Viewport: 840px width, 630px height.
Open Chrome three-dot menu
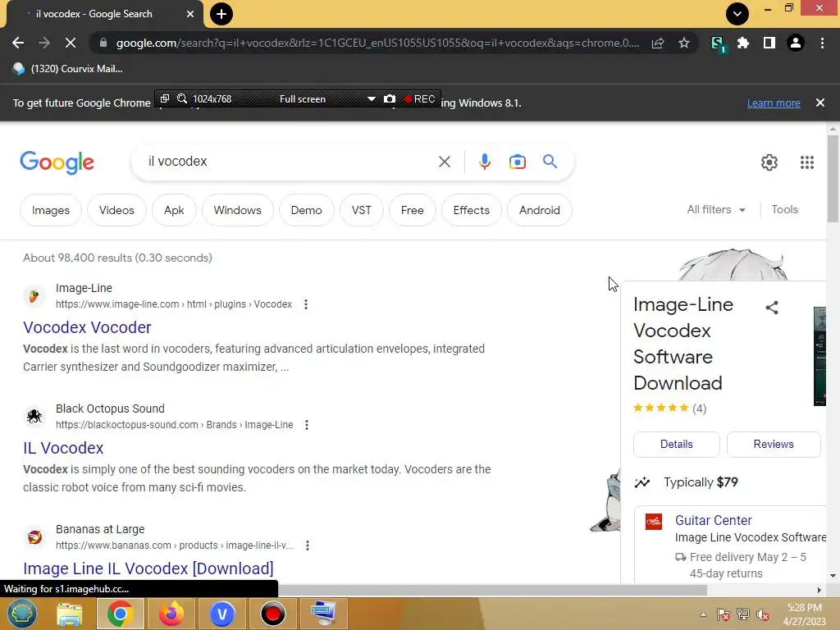point(822,43)
